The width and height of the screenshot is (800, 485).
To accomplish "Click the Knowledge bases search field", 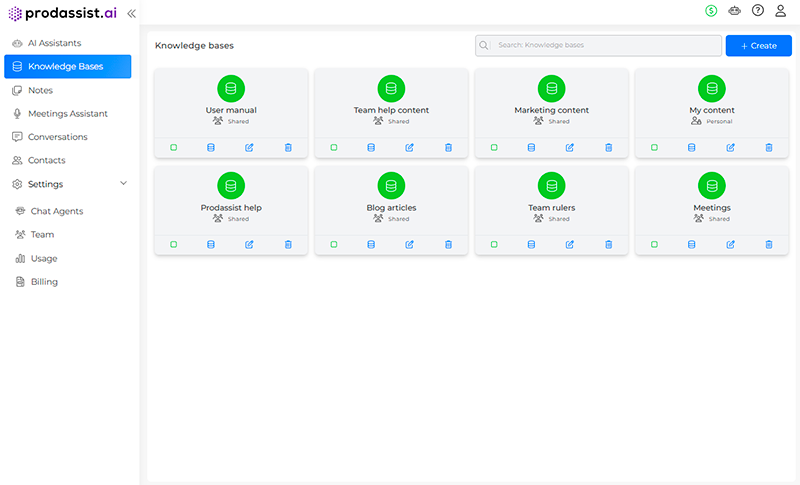I will point(607,46).
